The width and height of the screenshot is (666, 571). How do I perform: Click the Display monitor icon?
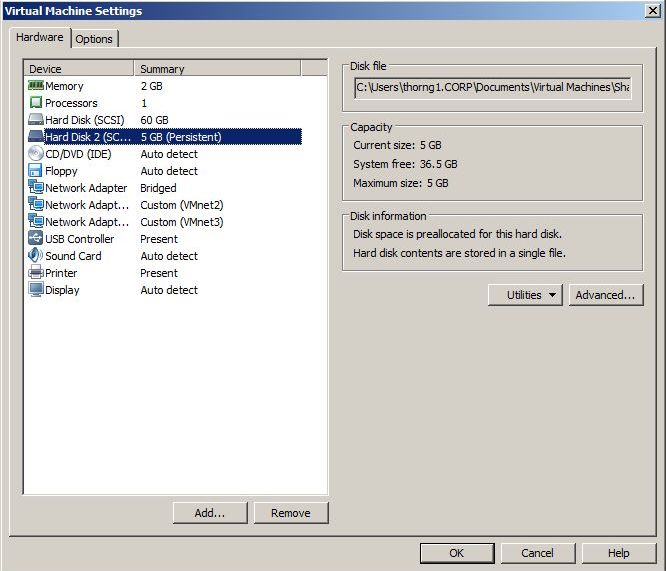[x=36, y=290]
